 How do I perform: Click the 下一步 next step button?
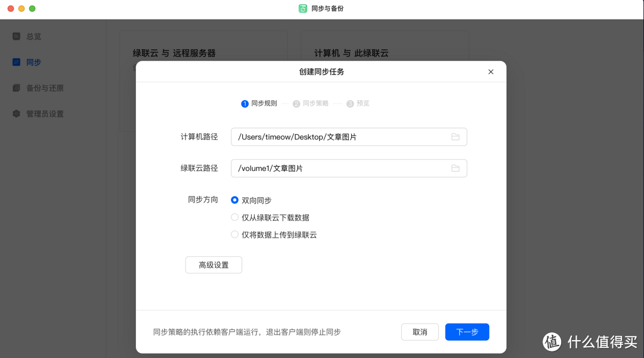(x=467, y=332)
